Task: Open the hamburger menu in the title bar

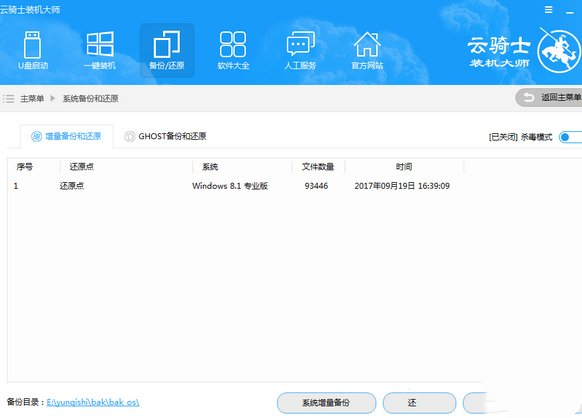Action: point(549,10)
